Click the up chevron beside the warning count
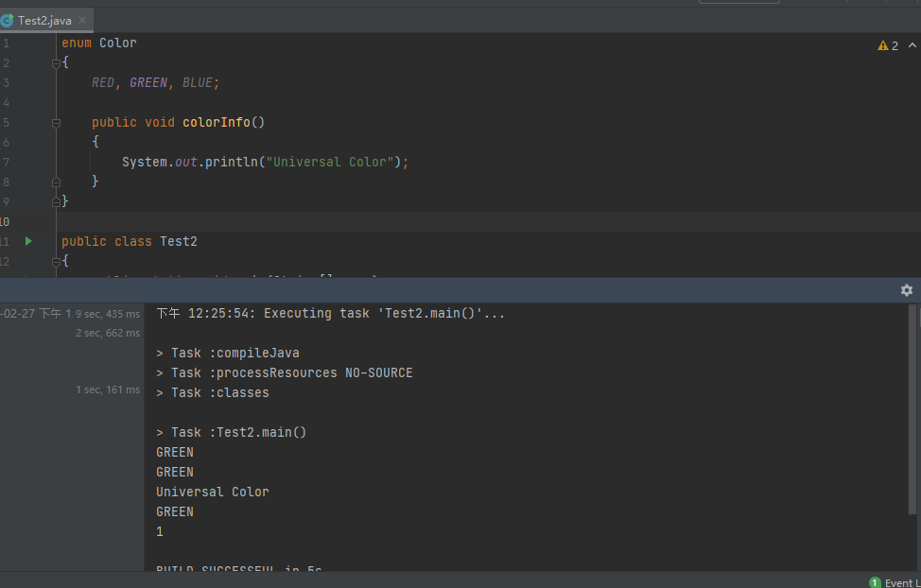Screen dimensions: 921x588 click(x=912, y=45)
